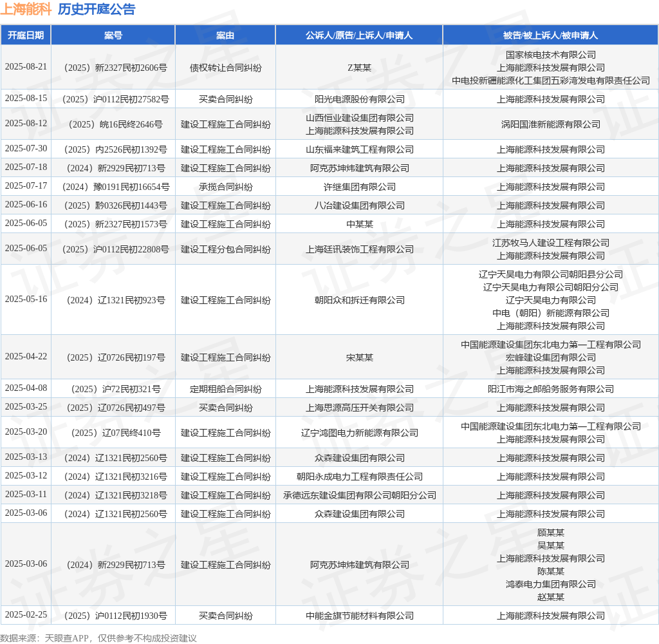Click case number (2025)辽0726民初497号
Screen dimensions: 659x644
coord(113,408)
